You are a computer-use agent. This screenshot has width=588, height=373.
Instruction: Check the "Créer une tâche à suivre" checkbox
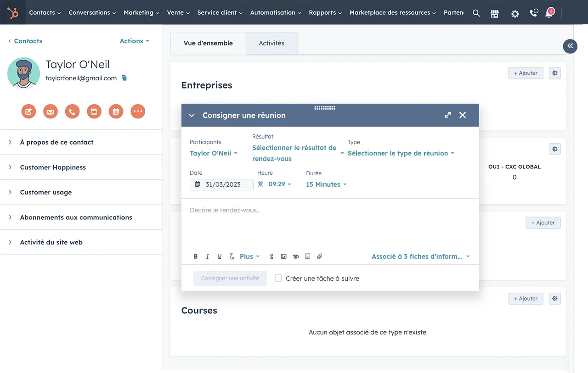(x=278, y=278)
